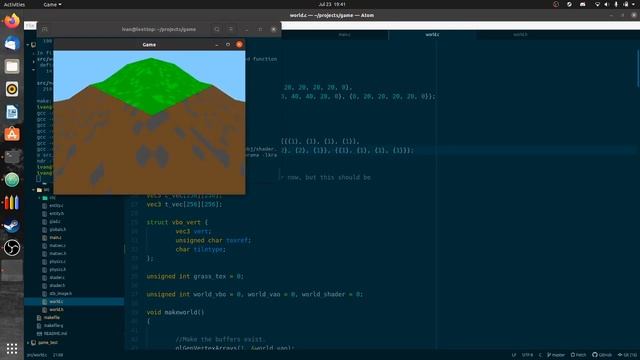Click the microphone indicator in top bar
This screenshot has height=360, width=640.
click(616, 4)
